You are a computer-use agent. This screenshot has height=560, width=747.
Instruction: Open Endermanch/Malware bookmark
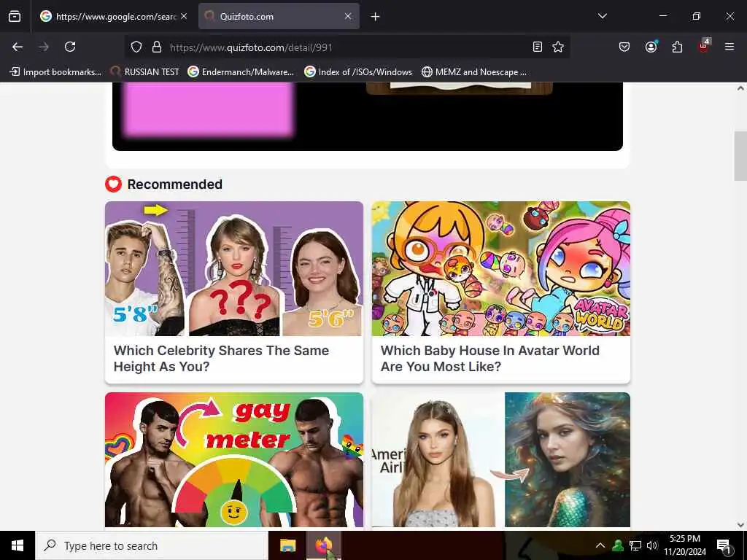point(241,72)
